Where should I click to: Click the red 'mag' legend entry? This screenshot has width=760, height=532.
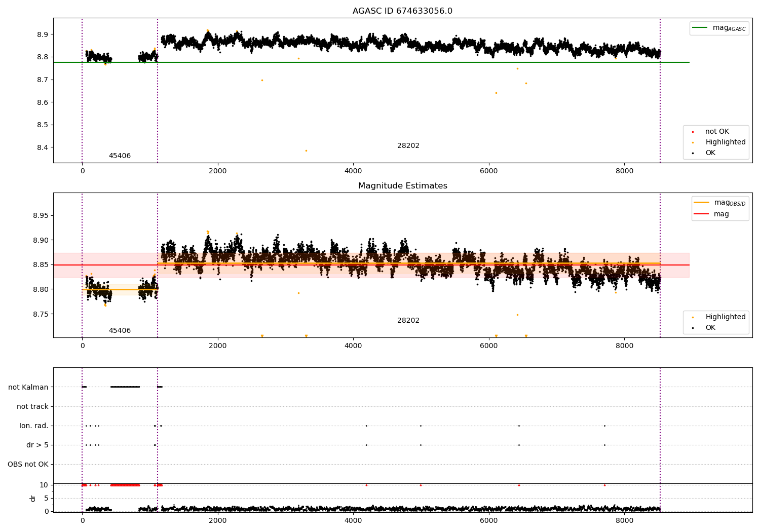coord(711,214)
